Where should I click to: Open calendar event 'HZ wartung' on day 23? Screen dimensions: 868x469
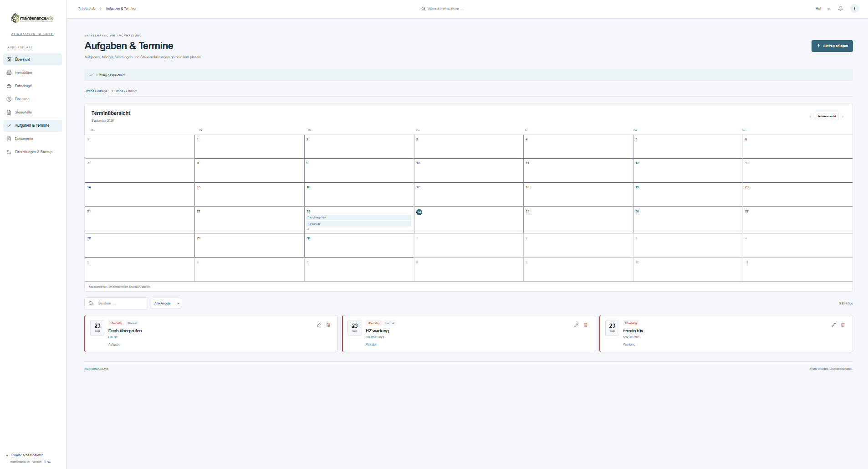coord(359,224)
